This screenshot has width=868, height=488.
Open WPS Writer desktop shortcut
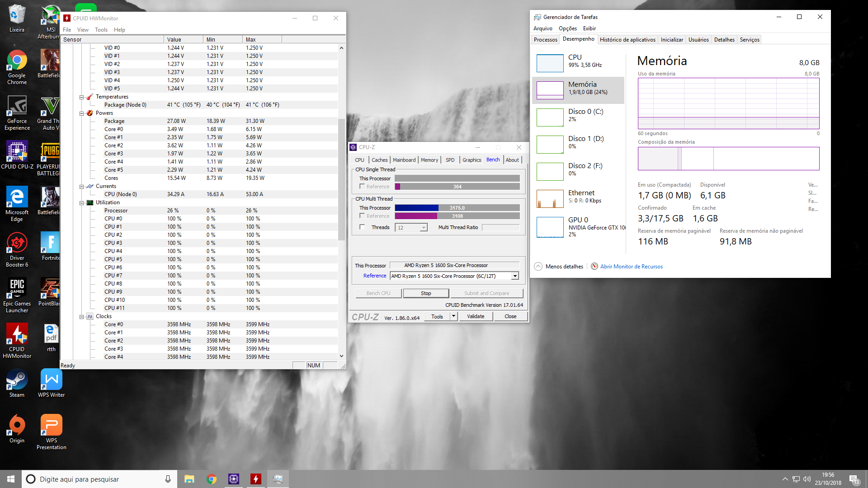[x=51, y=383]
